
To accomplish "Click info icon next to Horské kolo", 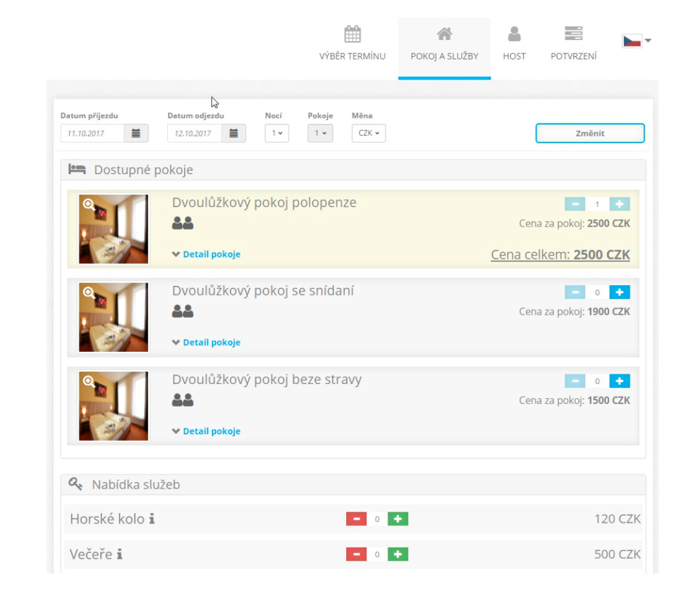I will click(152, 519).
